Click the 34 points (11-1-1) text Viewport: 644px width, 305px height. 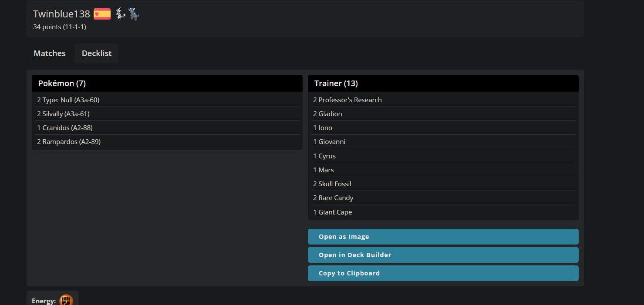click(60, 27)
